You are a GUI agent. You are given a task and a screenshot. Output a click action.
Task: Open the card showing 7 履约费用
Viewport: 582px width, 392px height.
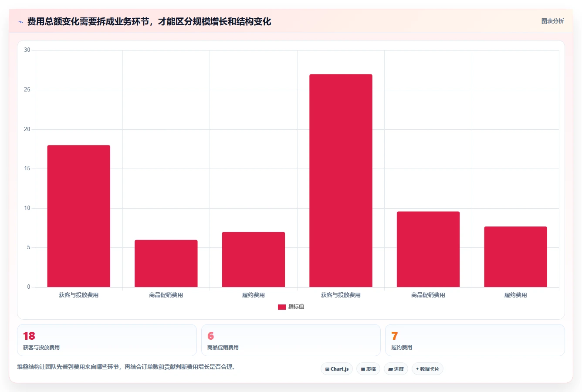[x=475, y=340]
